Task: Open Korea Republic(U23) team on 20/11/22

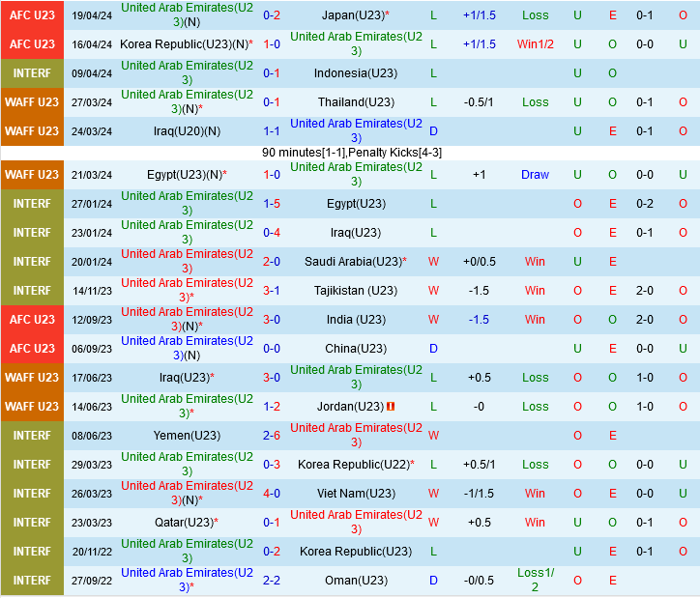Action: 356,552
